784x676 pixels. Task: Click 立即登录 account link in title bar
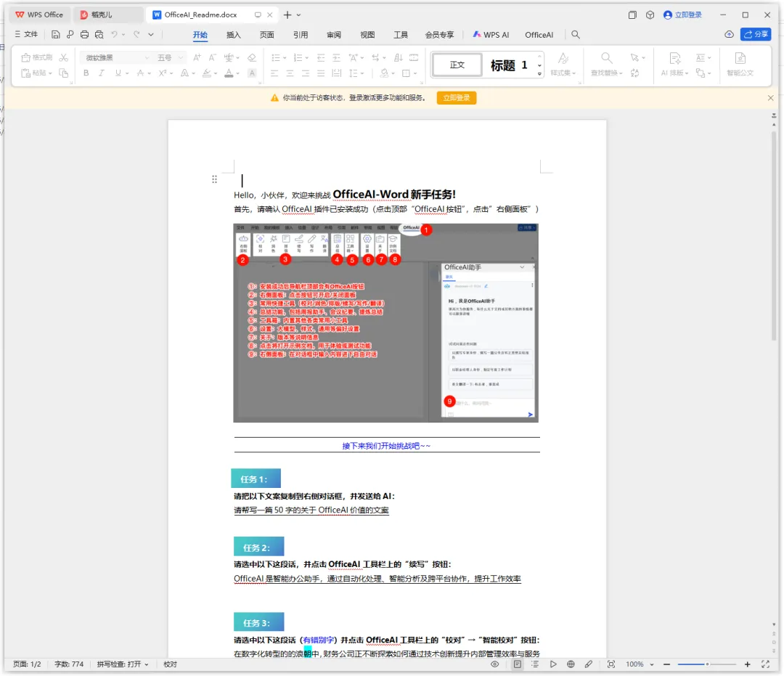(682, 15)
